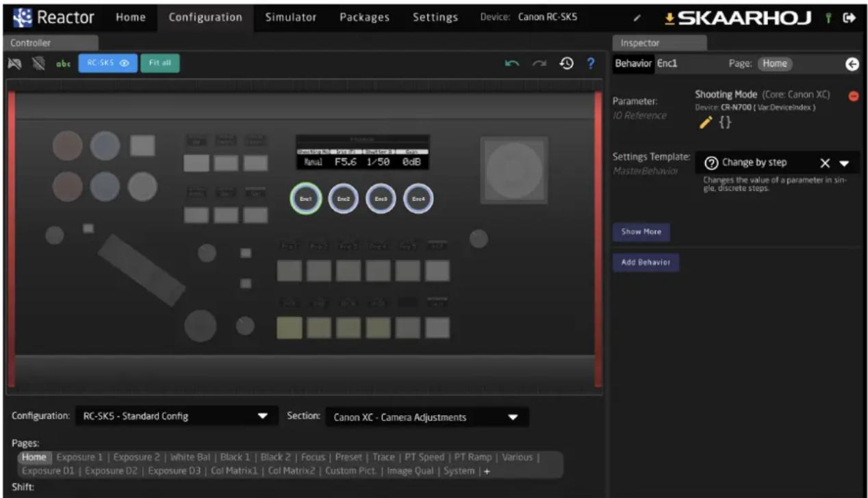Click the Fit all button
Screen dimensions: 868x498
coord(160,63)
